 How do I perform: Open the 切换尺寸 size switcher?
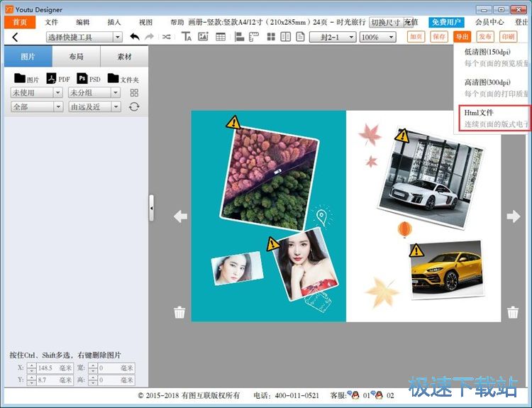[386, 23]
